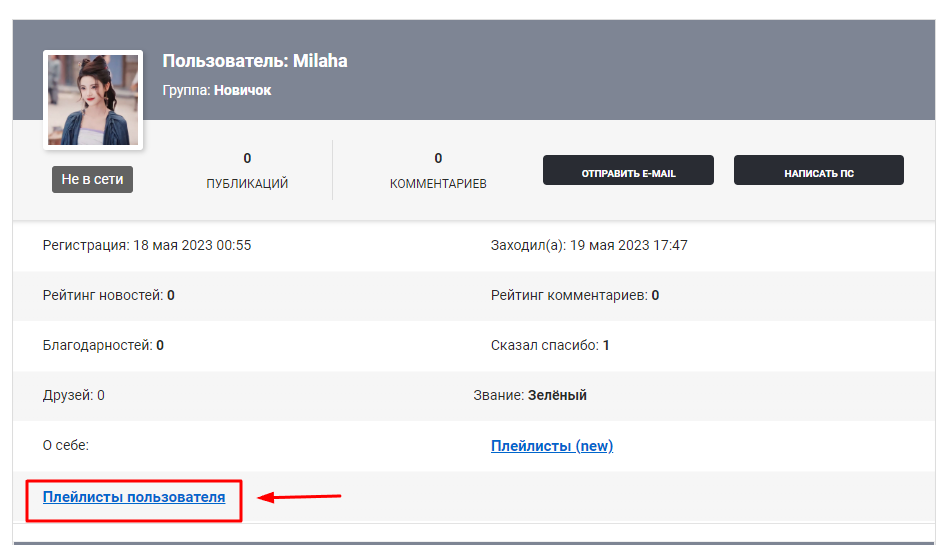This screenshot has height=545, width=942.
Task: Click the Не в сети status badge
Action: tap(93, 179)
